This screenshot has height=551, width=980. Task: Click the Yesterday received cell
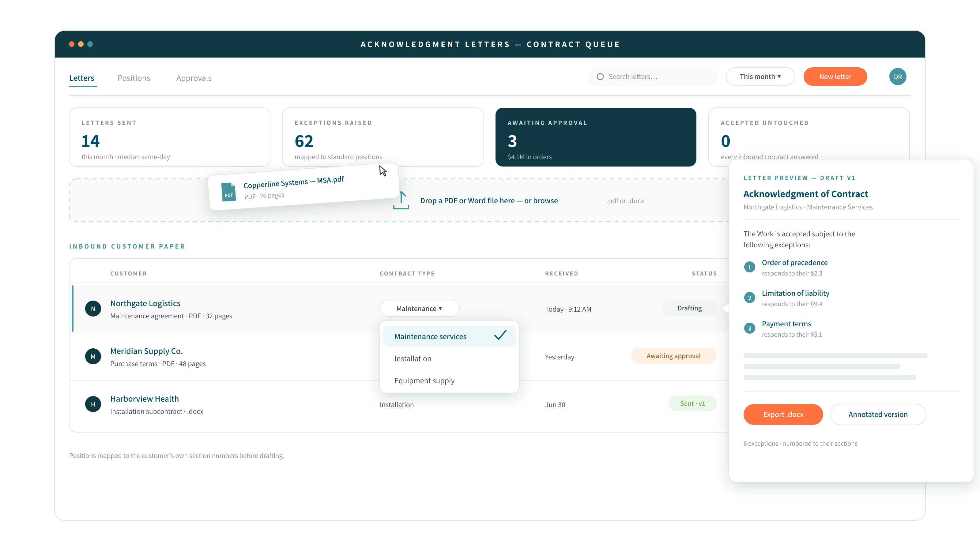[x=560, y=357]
